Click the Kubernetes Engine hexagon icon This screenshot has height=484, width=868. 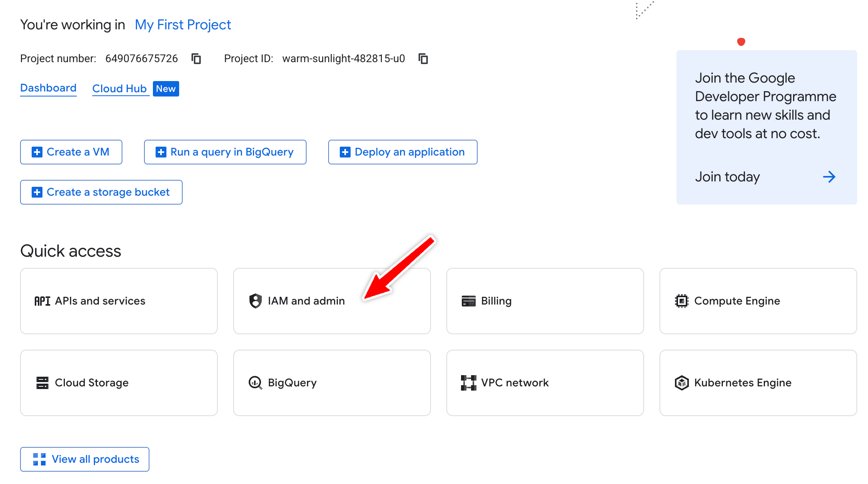pos(682,382)
